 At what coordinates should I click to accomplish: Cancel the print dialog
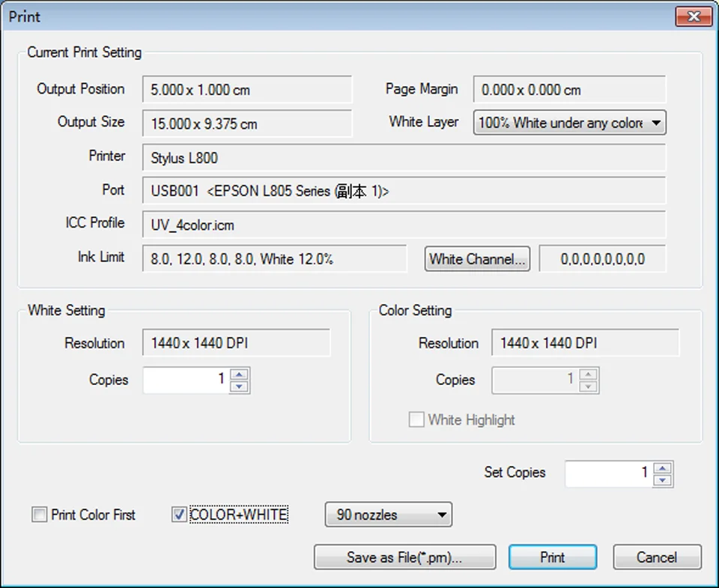tap(657, 557)
